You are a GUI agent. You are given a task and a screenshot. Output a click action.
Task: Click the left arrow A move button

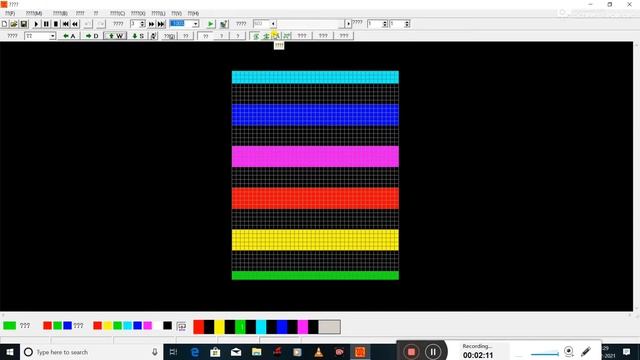69,36
